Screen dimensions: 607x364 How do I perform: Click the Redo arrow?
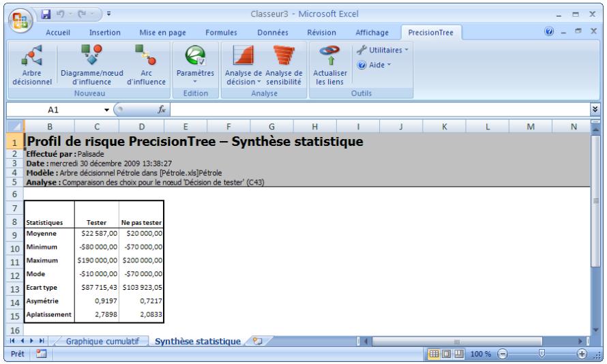(82, 14)
